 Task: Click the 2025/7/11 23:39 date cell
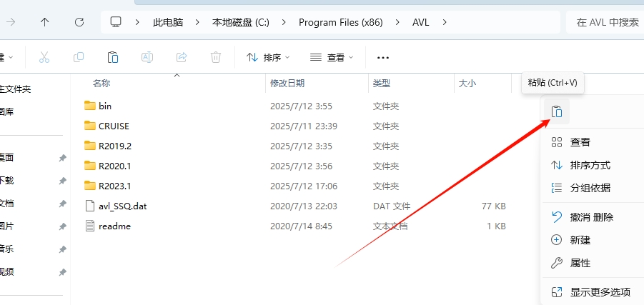[x=304, y=126]
